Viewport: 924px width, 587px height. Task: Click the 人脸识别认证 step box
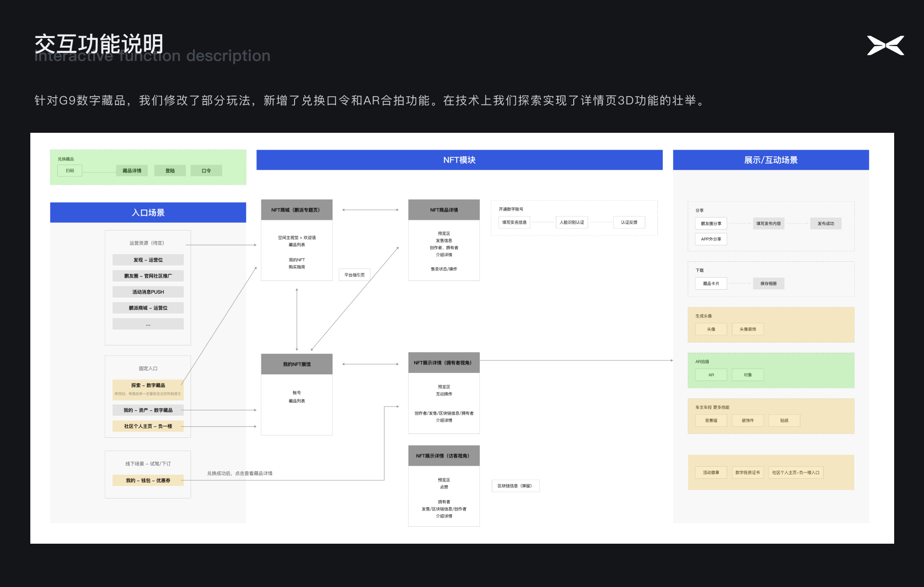572,222
